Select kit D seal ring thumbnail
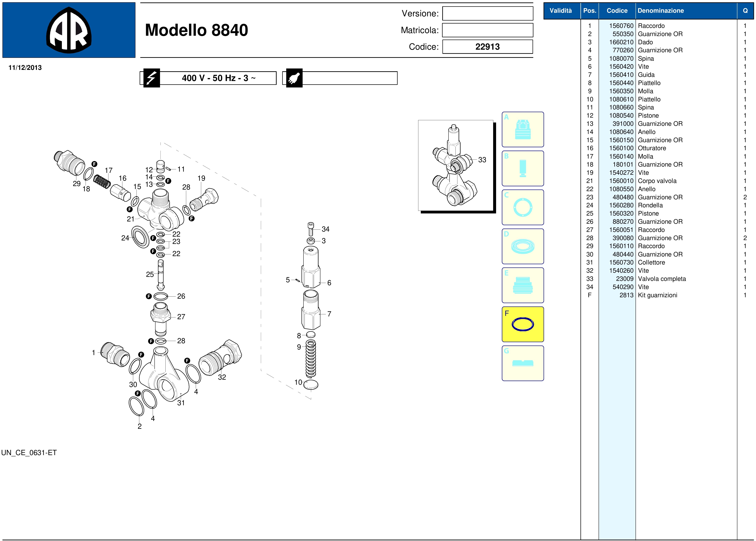The width and height of the screenshot is (756, 541). pos(522,247)
